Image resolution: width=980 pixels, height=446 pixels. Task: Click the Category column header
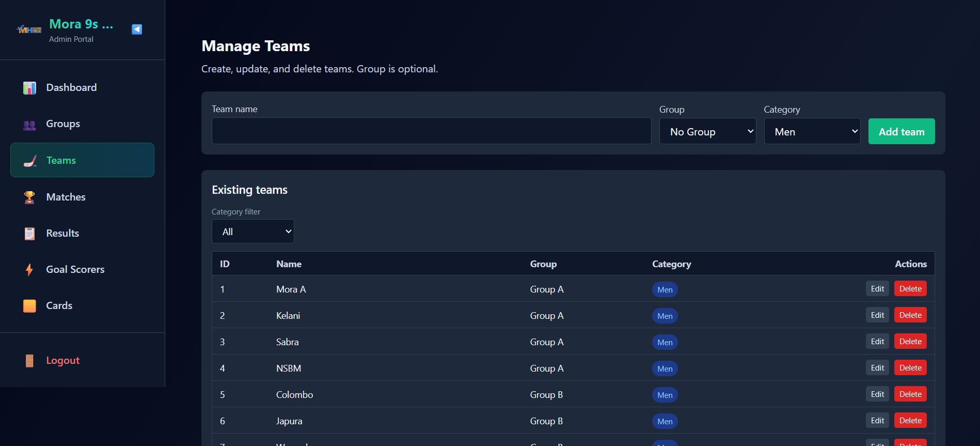(x=671, y=264)
